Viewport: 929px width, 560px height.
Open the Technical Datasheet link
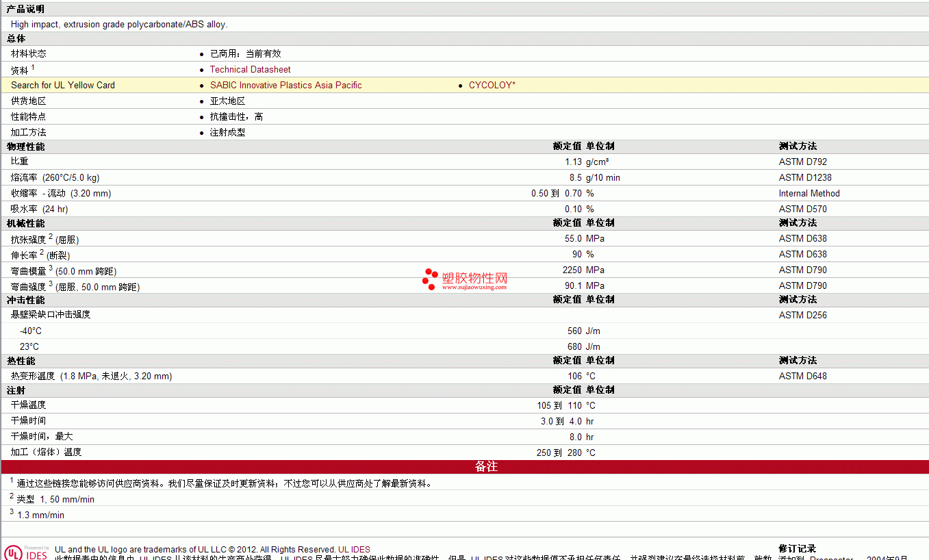tap(250, 69)
